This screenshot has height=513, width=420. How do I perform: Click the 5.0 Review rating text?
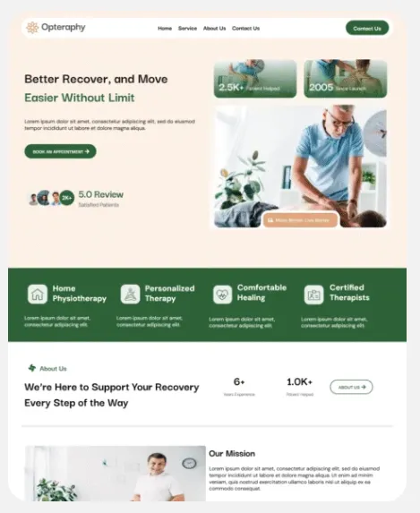pyautogui.click(x=101, y=194)
